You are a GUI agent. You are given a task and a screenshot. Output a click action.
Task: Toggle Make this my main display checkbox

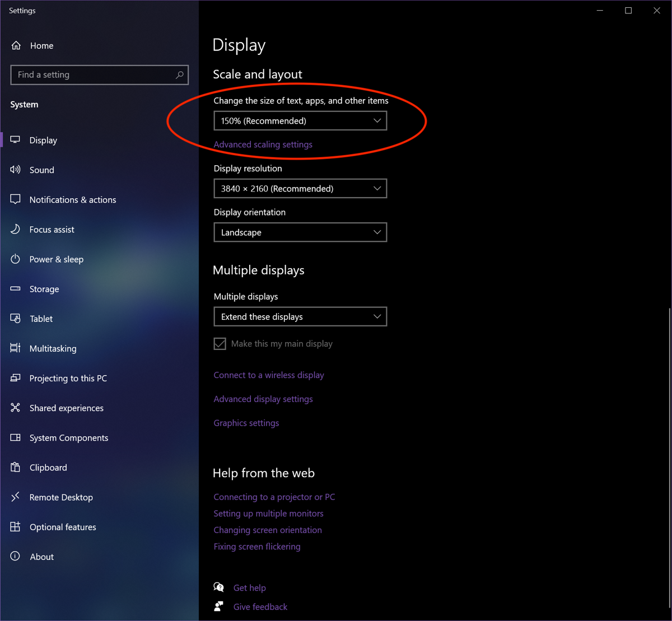pos(220,343)
